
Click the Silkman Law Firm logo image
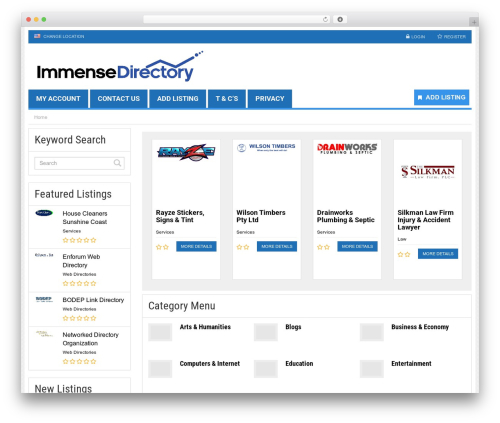(x=428, y=172)
